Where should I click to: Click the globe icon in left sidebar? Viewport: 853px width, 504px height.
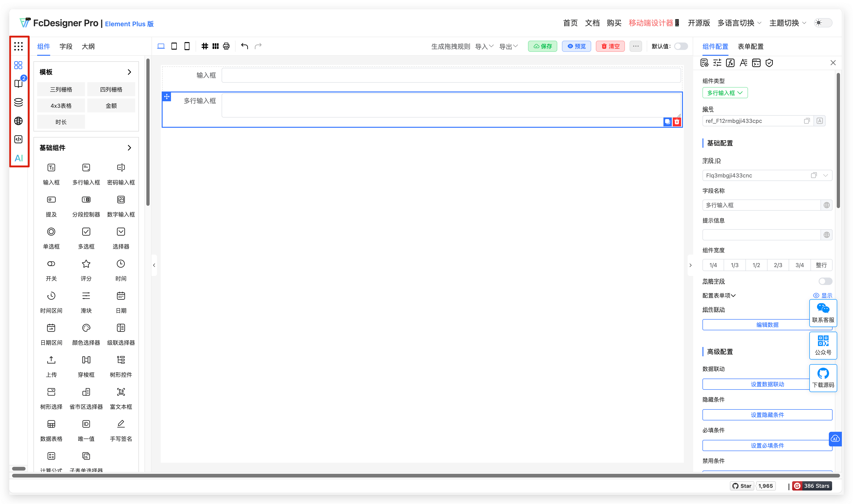(x=19, y=121)
